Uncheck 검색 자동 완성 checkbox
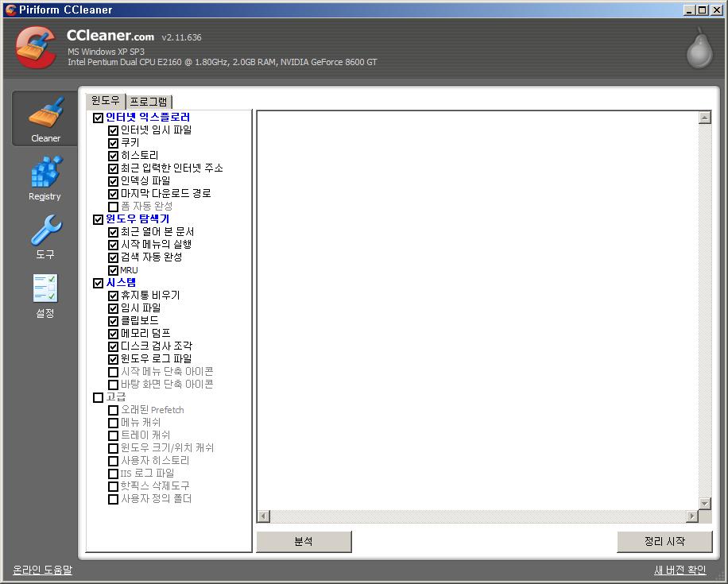This screenshot has height=584, width=728. coord(113,257)
